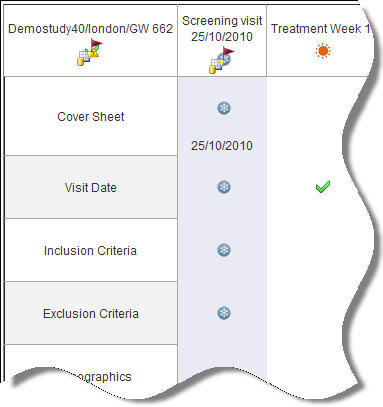Open the frozen Cover Sheet form icon
383x407 pixels.
[x=224, y=108]
